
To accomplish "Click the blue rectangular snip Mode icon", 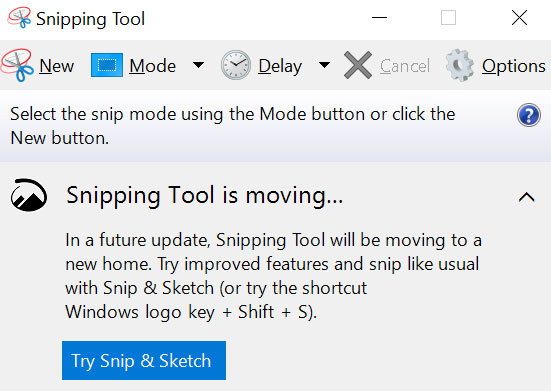I will pos(107,65).
